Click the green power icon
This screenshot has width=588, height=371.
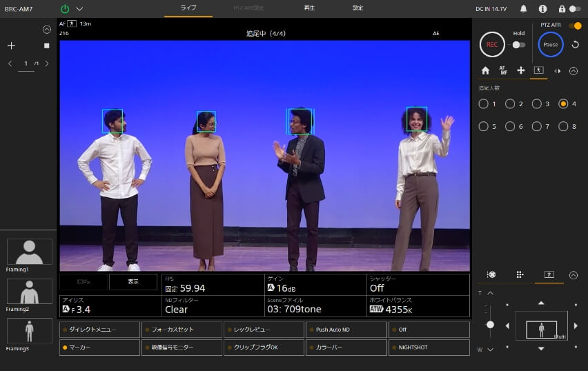(65, 9)
